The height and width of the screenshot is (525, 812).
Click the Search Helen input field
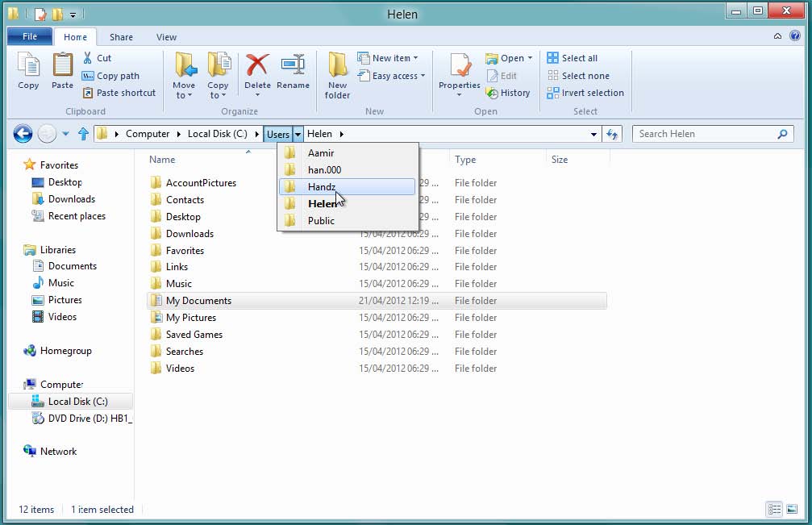click(x=706, y=134)
